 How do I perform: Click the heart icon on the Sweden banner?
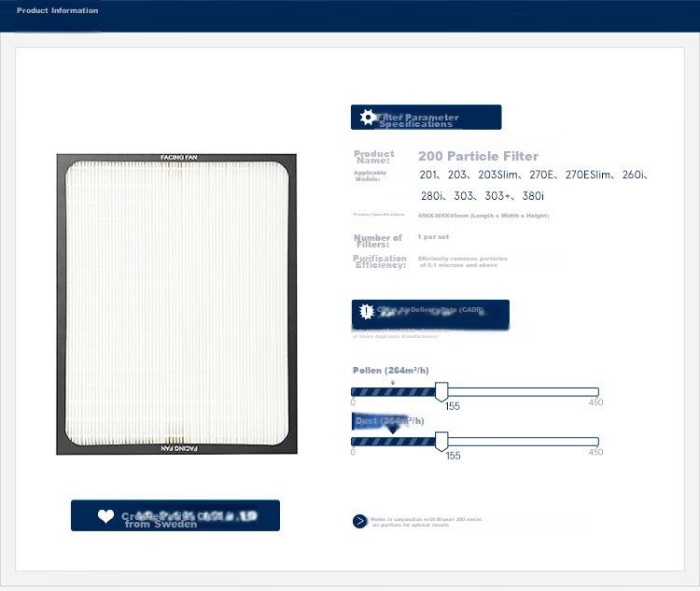[105, 516]
